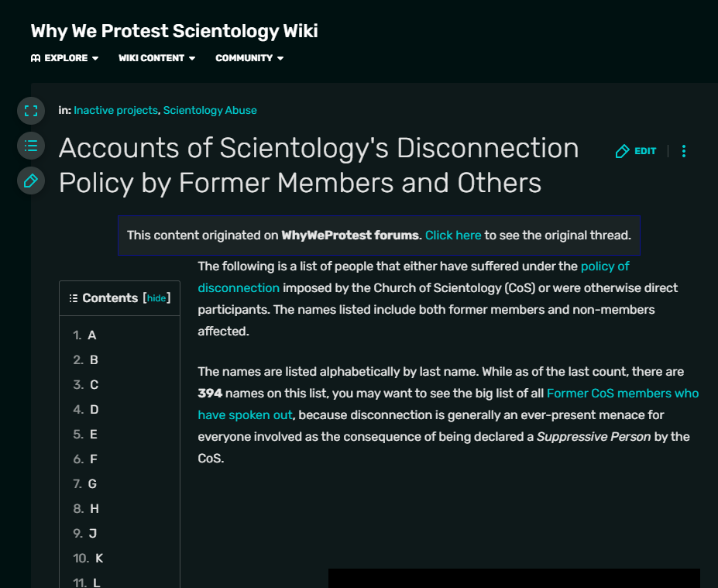Expand the WIKI CONTENT dropdown menu
Screen dimensions: 718x588
pos(156,58)
